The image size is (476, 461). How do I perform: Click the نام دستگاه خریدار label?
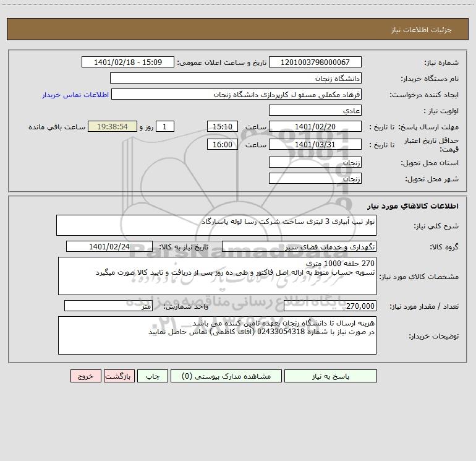[x=430, y=79]
